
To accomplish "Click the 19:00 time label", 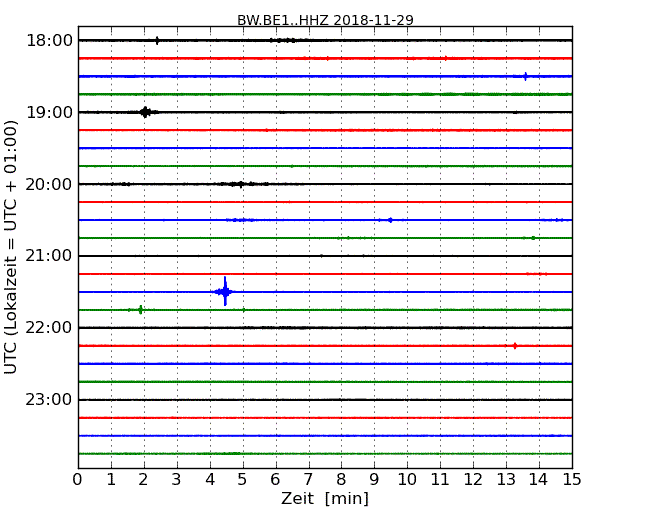I will tap(49, 112).
